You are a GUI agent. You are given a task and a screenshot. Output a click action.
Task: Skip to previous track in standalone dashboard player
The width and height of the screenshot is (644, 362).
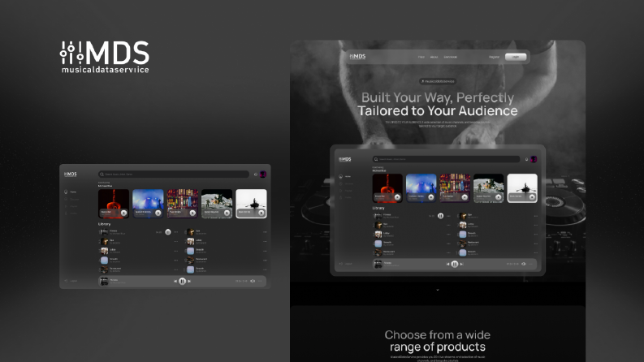[x=175, y=281]
